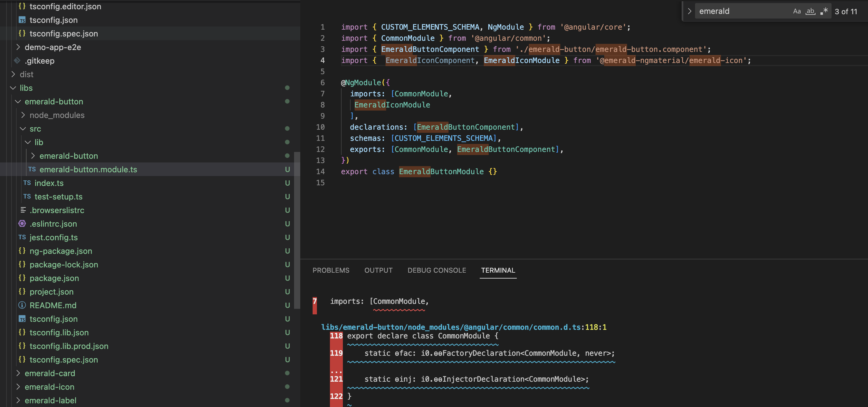Screen dimensions: 868x407
Task: Disable whole word matching in search
Action: tap(810, 11)
